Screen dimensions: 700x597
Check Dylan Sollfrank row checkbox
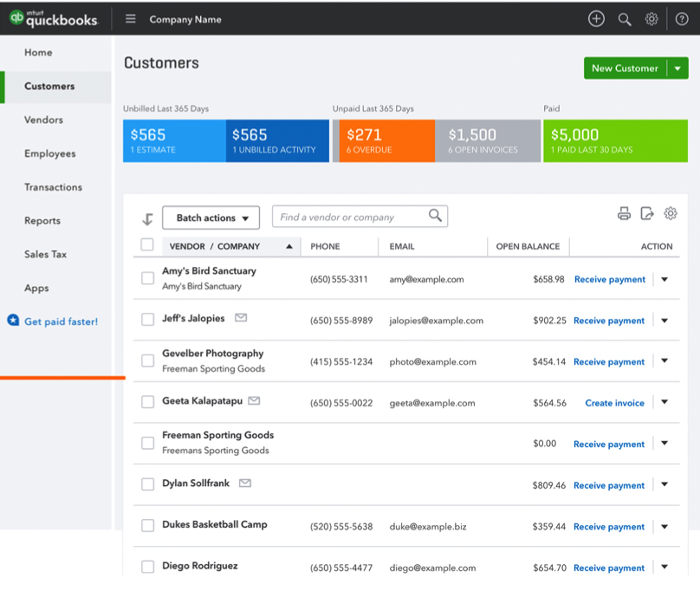(148, 484)
